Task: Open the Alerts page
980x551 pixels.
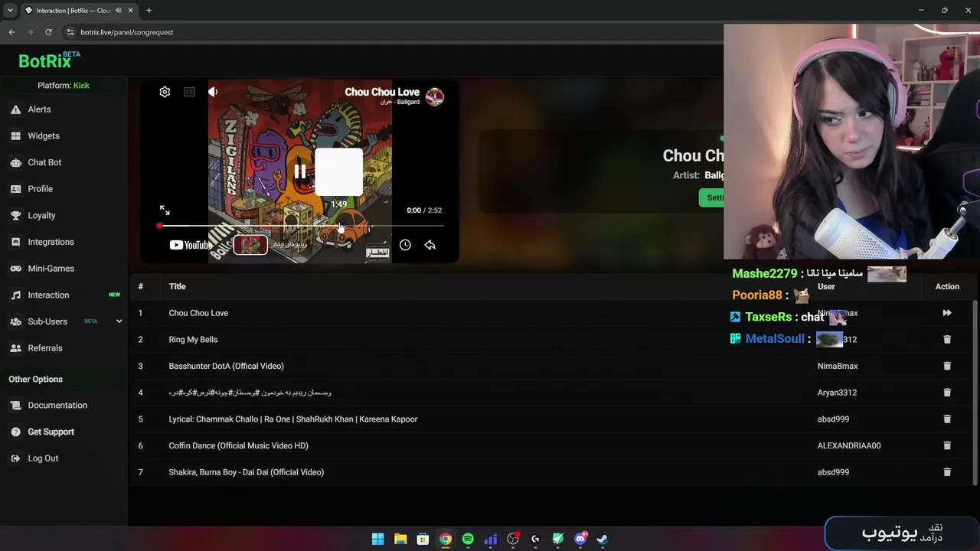Action: 39,109
